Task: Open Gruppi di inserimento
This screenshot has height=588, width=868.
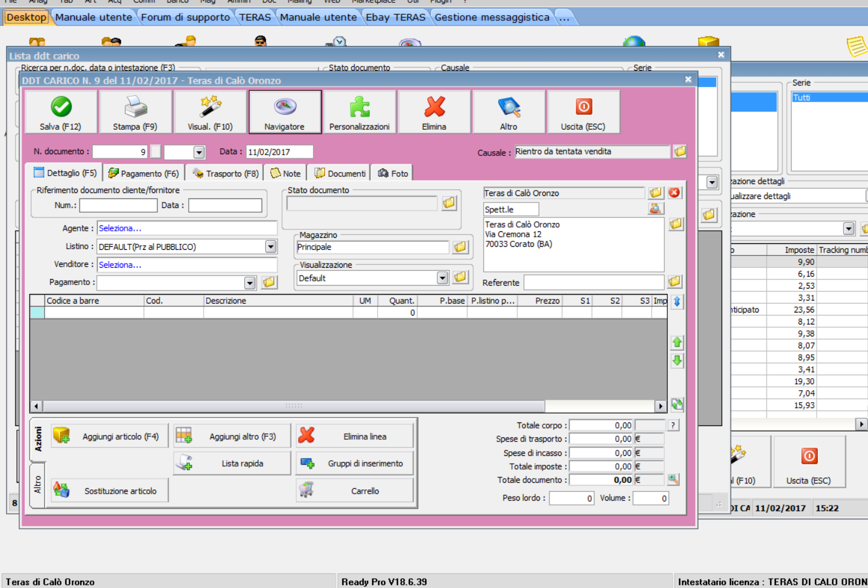Action: (x=355, y=463)
